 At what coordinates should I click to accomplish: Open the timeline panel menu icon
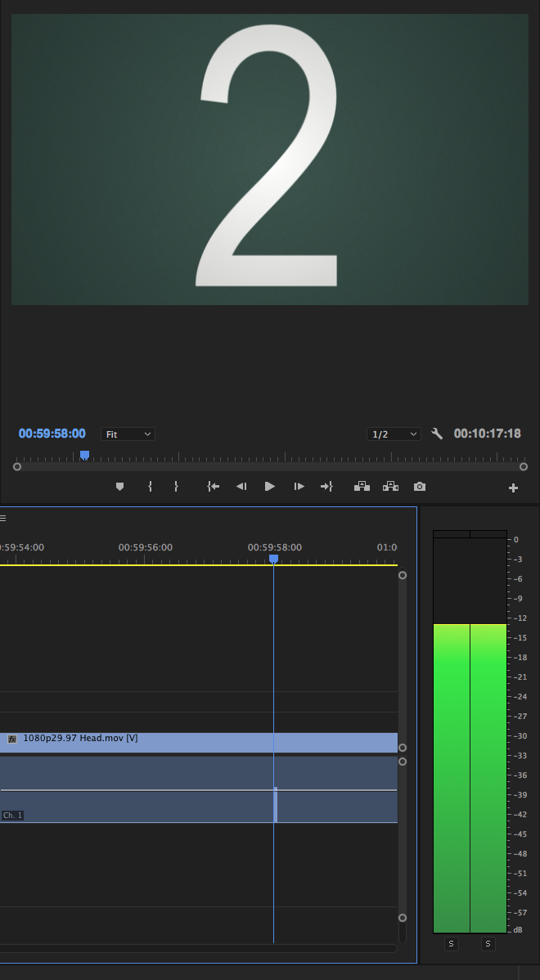[3, 518]
